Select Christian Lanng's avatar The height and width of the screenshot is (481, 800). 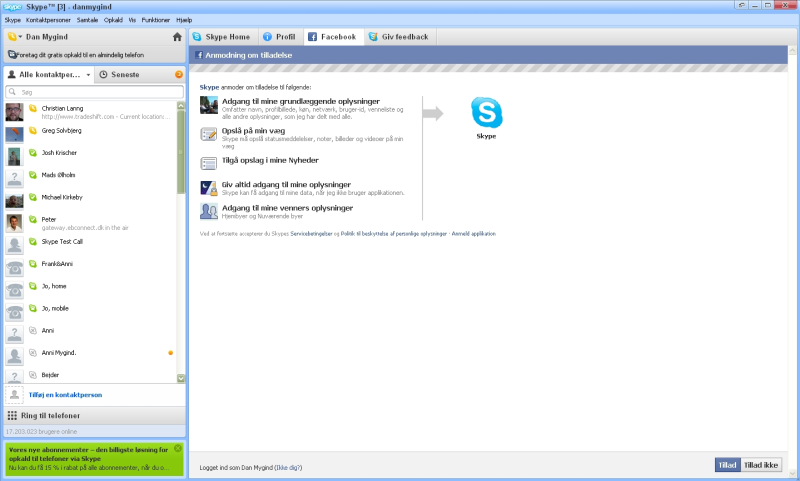[14, 112]
